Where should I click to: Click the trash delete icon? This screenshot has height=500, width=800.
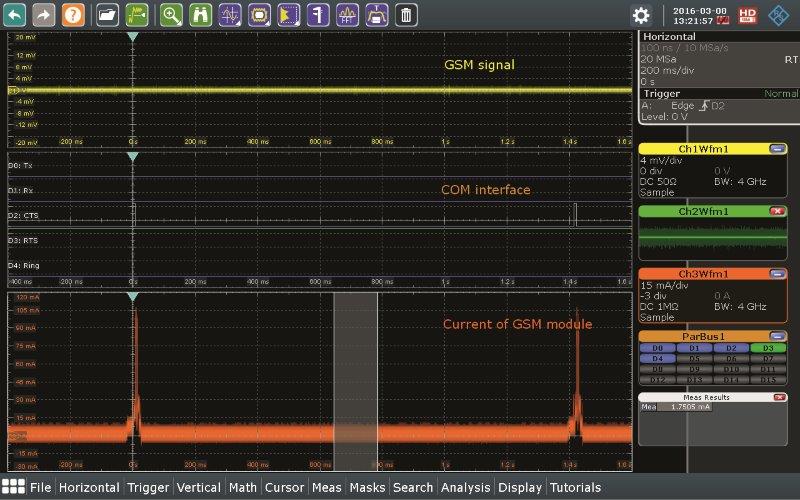click(406, 14)
